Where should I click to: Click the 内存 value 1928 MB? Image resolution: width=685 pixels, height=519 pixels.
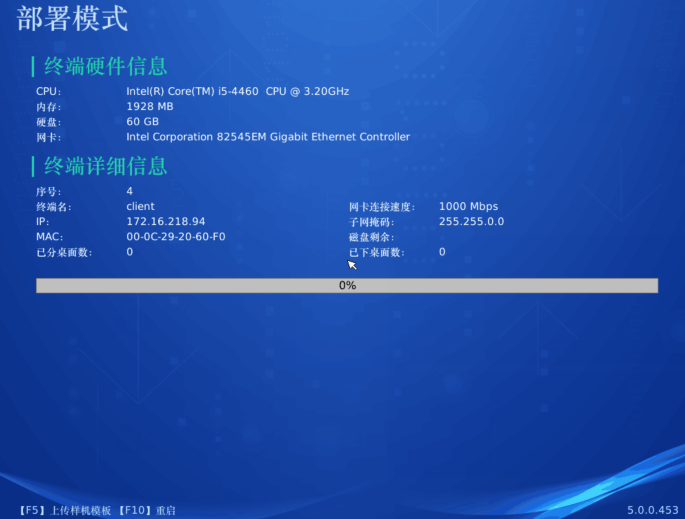150,107
